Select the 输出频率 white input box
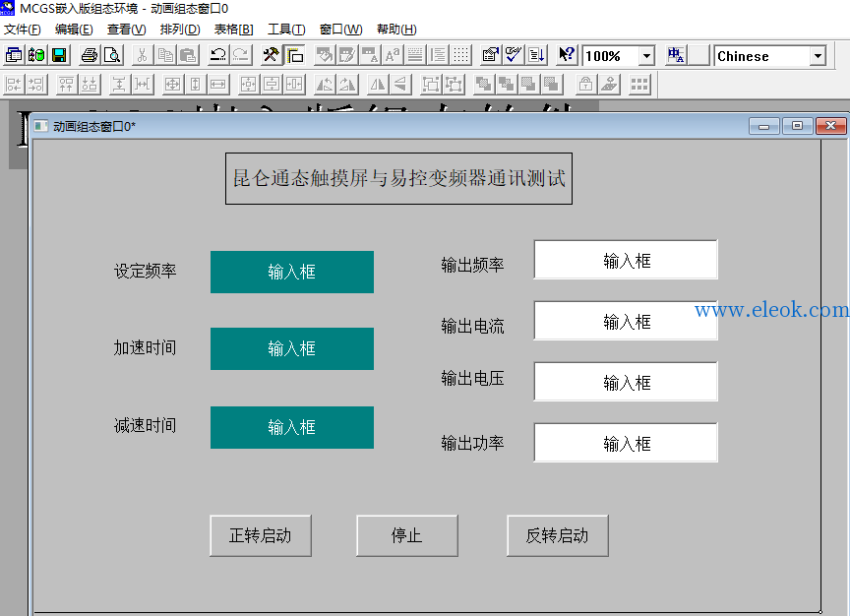 626,260
